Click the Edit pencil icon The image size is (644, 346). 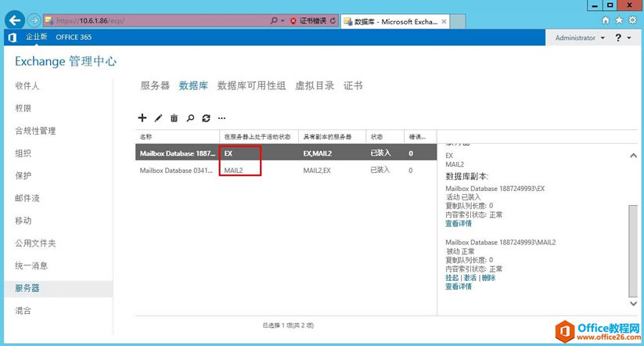(x=158, y=118)
